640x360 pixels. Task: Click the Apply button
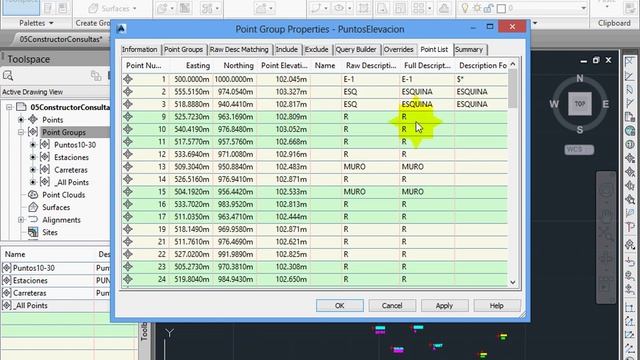(x=444, y=305)
